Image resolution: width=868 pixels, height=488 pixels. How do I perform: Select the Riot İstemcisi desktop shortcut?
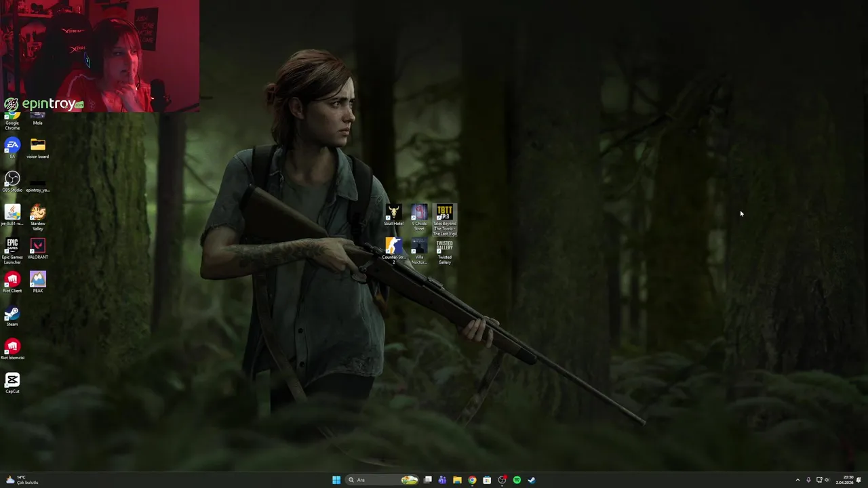(12, 350)
